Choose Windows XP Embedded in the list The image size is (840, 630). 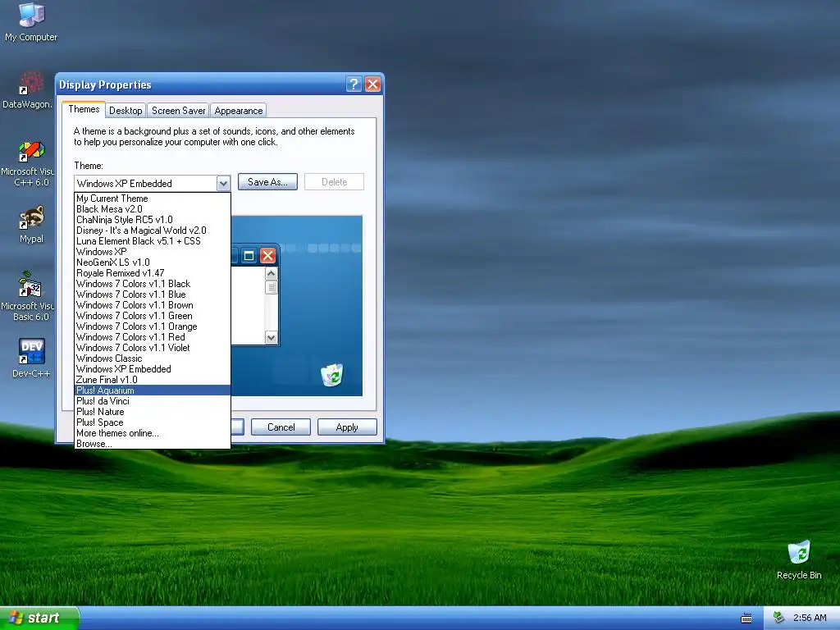point(152,369)
